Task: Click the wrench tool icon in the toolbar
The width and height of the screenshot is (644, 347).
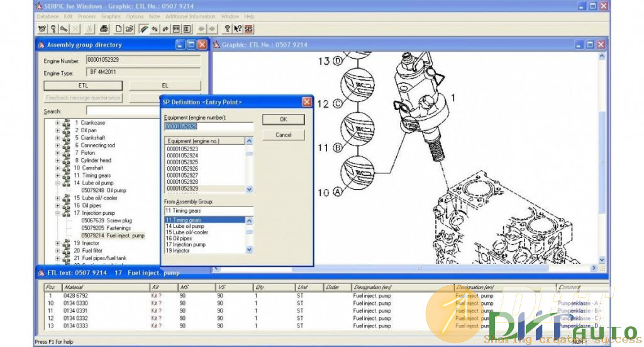Action: click(64, 29)
